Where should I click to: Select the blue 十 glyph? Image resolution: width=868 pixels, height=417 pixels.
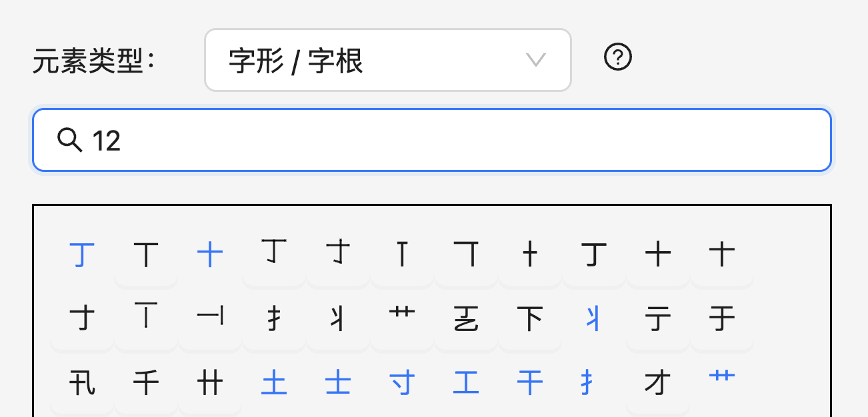pyautogui.click(x=210, y=254)
